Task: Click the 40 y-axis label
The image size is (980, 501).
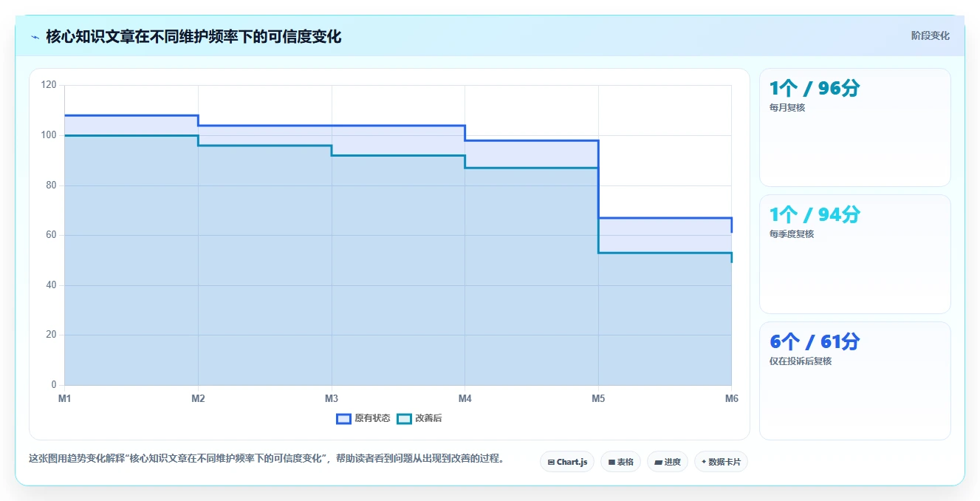Action: (x=51, y=285)
